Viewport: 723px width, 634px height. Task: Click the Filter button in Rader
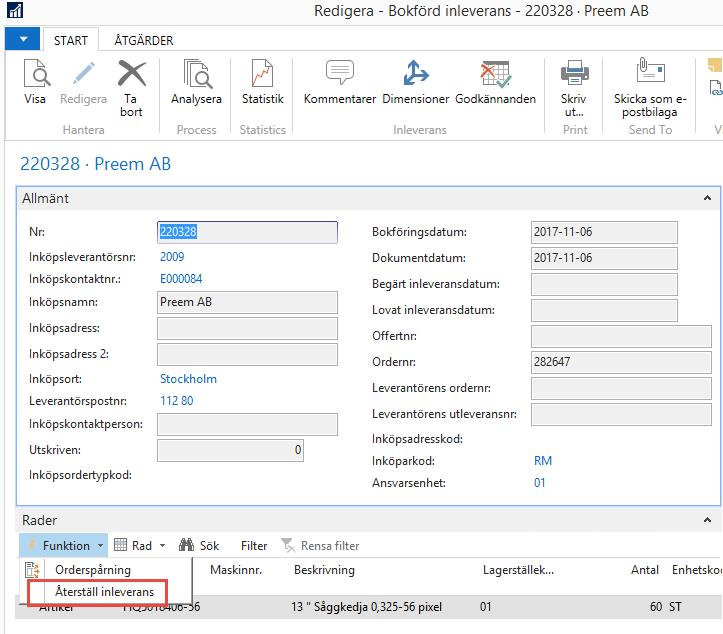pos(254,545)
